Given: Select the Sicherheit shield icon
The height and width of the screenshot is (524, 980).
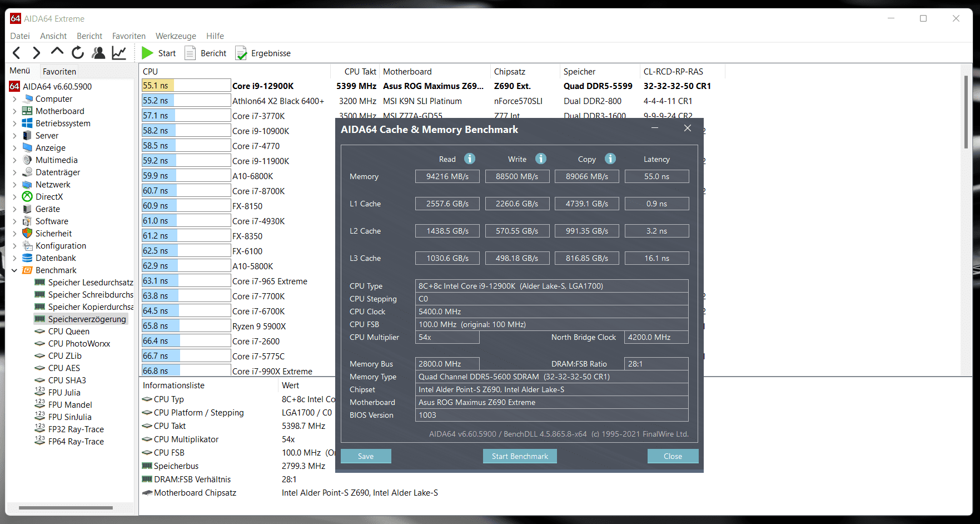Looking at the screenshot, I should [27, 233].
